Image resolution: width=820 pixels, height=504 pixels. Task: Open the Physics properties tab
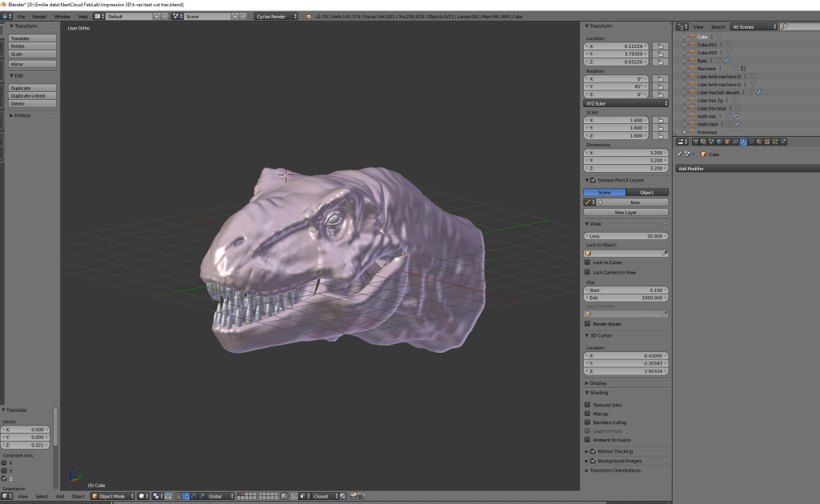pyautogui.click(x=783, y=142)
